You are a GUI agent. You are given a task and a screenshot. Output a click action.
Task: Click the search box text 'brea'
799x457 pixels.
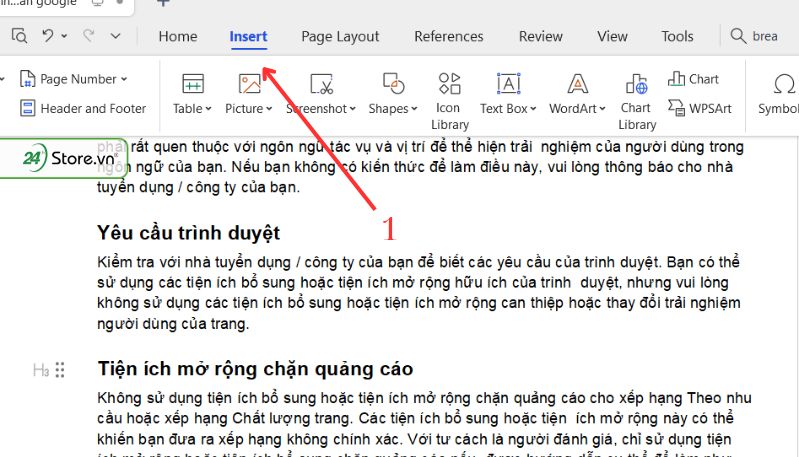click(x=765, y=36)
